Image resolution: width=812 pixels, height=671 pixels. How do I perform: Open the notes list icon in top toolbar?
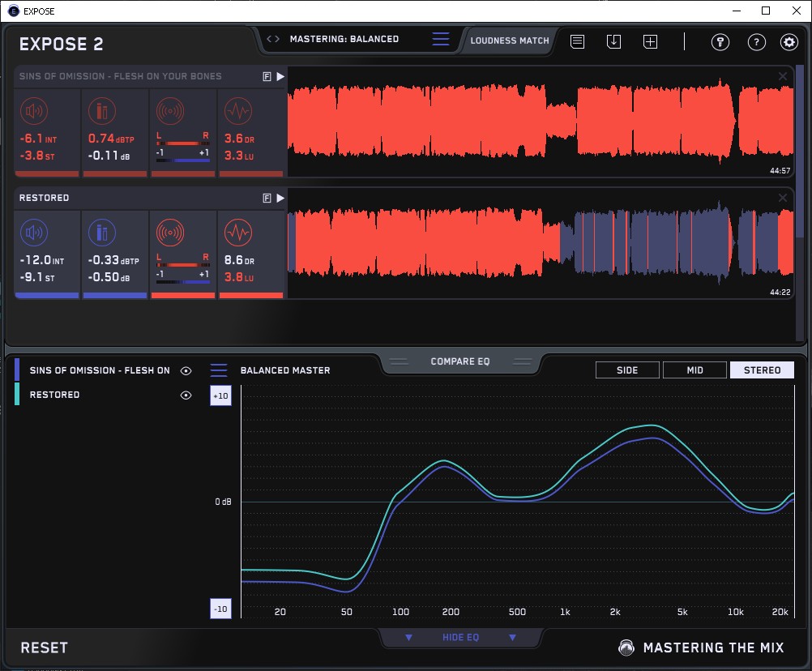coord(578,41)
